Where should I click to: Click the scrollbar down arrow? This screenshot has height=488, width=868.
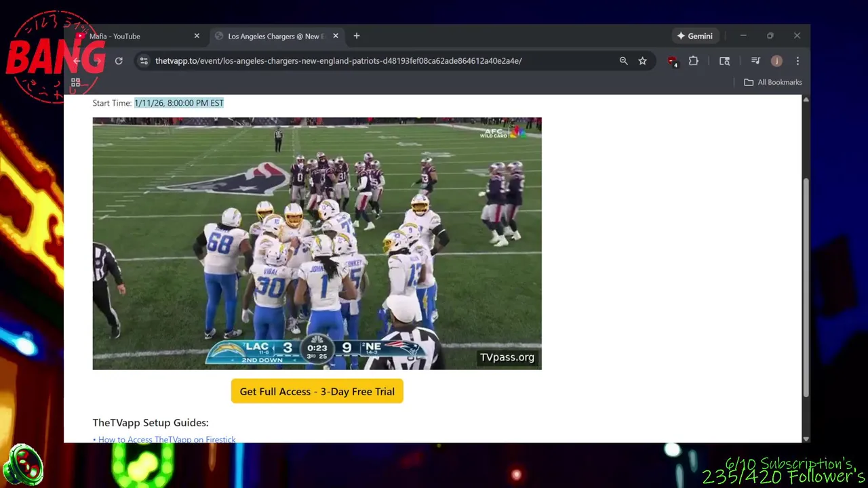click(806, 439)
